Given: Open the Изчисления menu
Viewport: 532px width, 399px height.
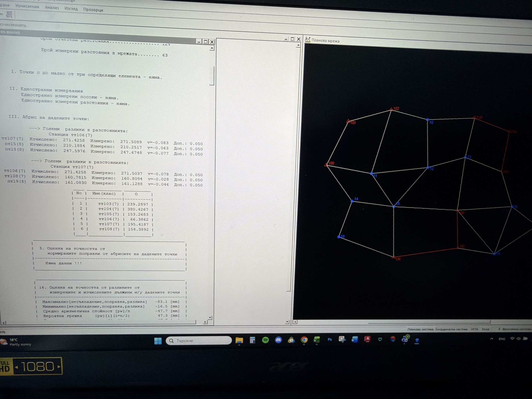Looking at the screenshot, I should click(x=27, y=6).
